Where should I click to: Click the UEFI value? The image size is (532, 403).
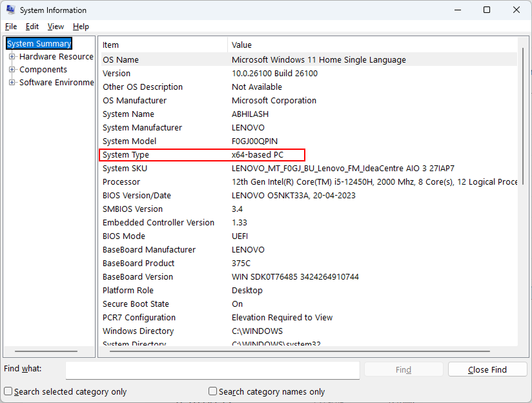click(240, 236)
